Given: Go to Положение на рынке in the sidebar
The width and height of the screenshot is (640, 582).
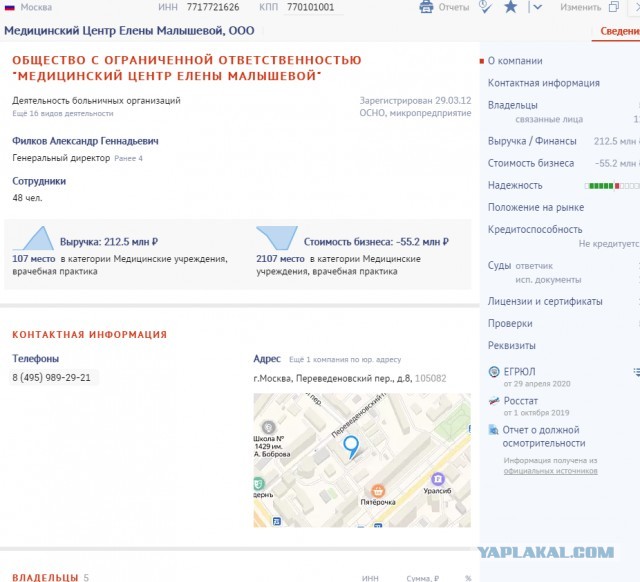Looking at the screenshot, I should tap(536, 207).
